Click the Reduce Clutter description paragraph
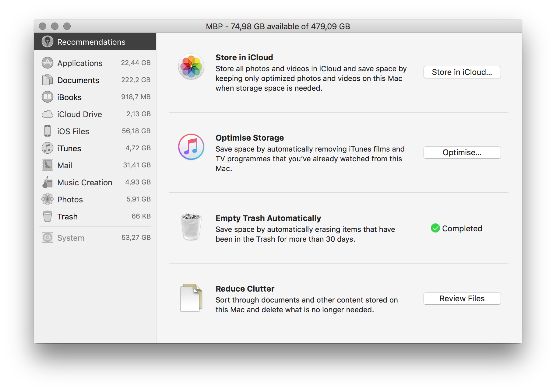The height and width of the screenshot is (392, 556). (x=307, y=305)
